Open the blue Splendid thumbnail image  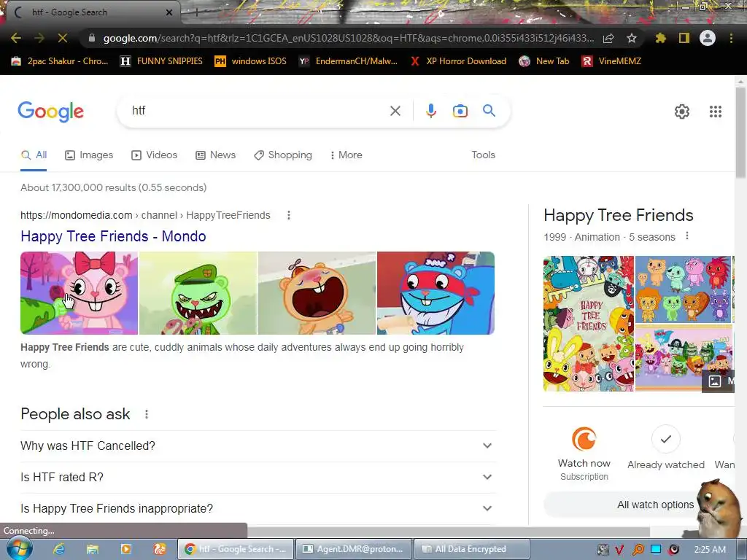[436, 293]
